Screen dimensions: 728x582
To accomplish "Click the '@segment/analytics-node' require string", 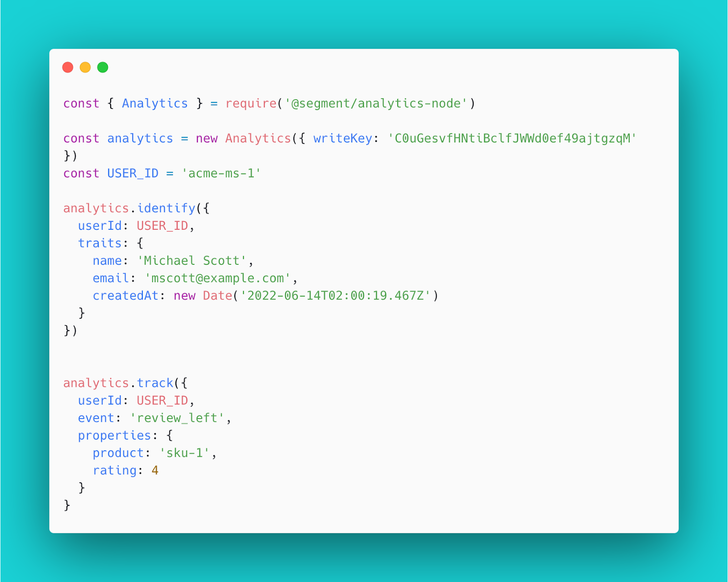I will [376, 104].
